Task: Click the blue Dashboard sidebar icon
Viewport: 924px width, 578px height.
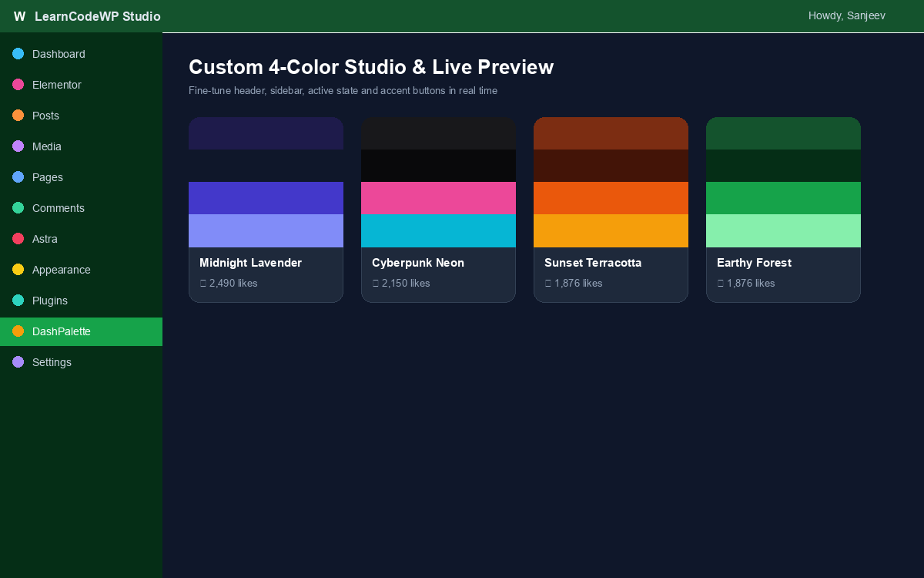Action: 18,54
